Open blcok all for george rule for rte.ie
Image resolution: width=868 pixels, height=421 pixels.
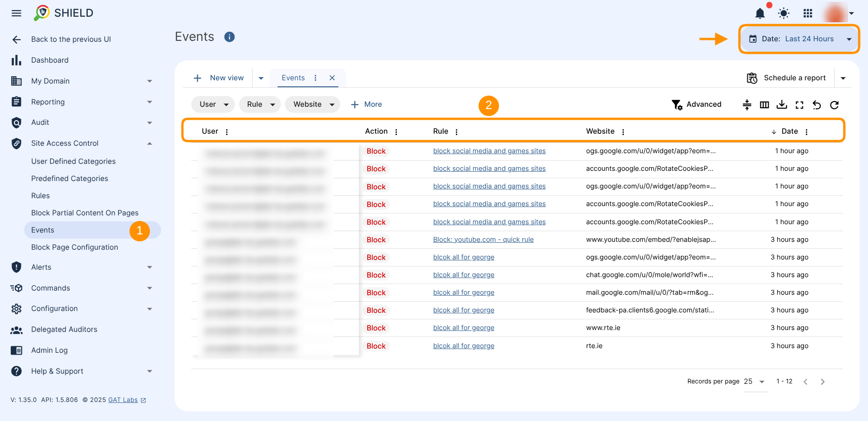pos(464,346)
